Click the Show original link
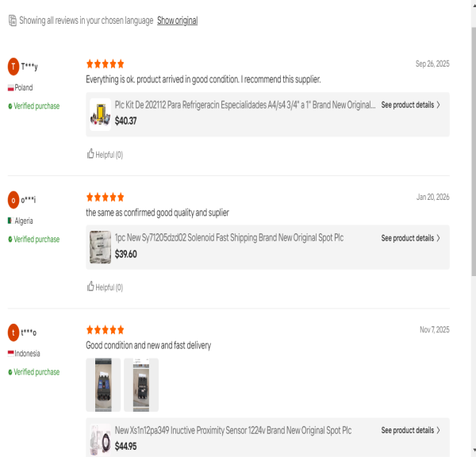 (177, 21)
